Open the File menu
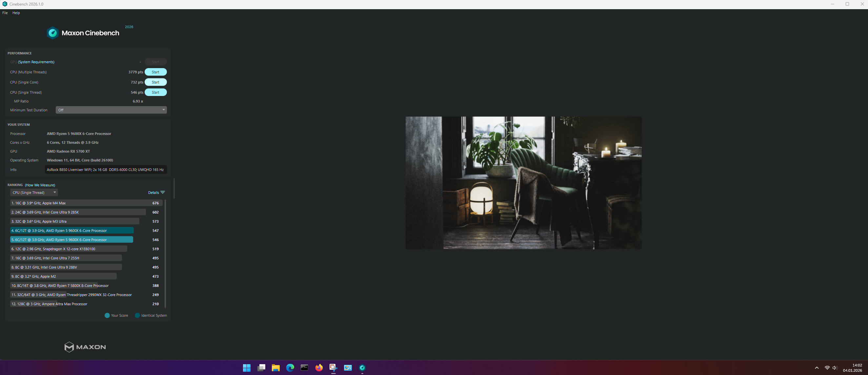Image resolution: width=868 pixels, height=375 pixels. [x=5, y=13]
